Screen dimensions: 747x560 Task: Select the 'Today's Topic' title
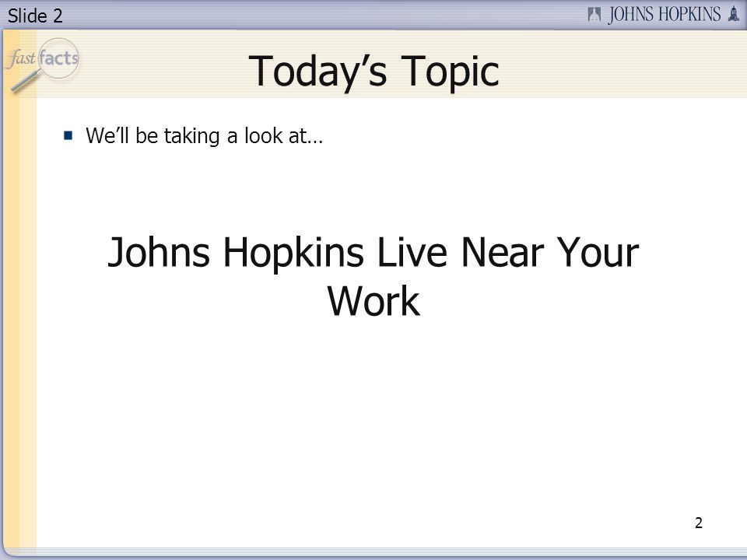[374, 72]
